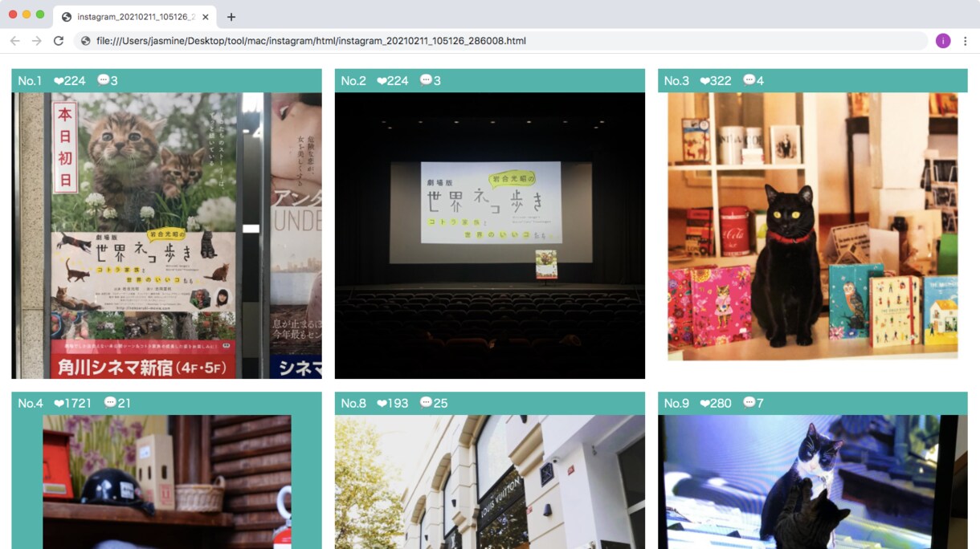The image size is (980, 549).
Task: Click the 'No.2' label
Action: point(353,81)
